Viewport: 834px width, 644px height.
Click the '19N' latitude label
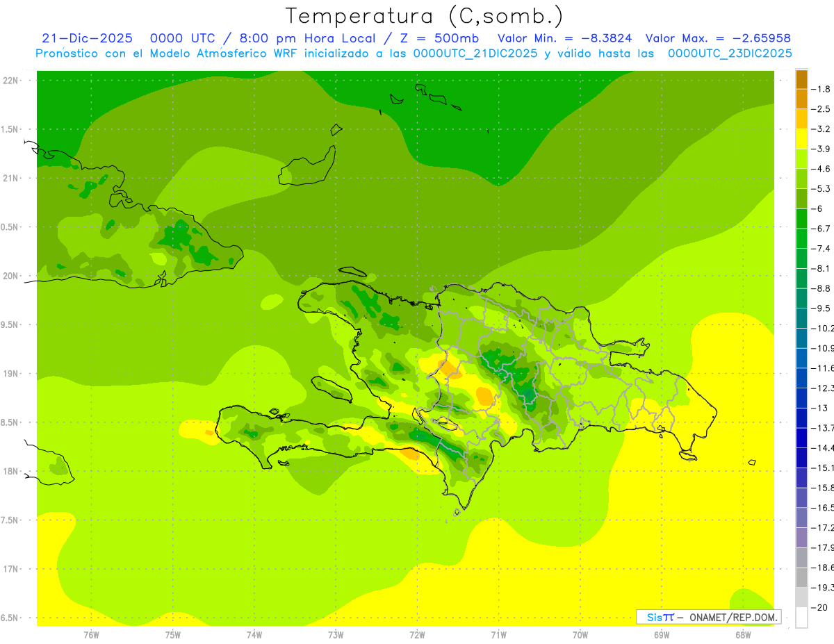(x=11, y=373)
